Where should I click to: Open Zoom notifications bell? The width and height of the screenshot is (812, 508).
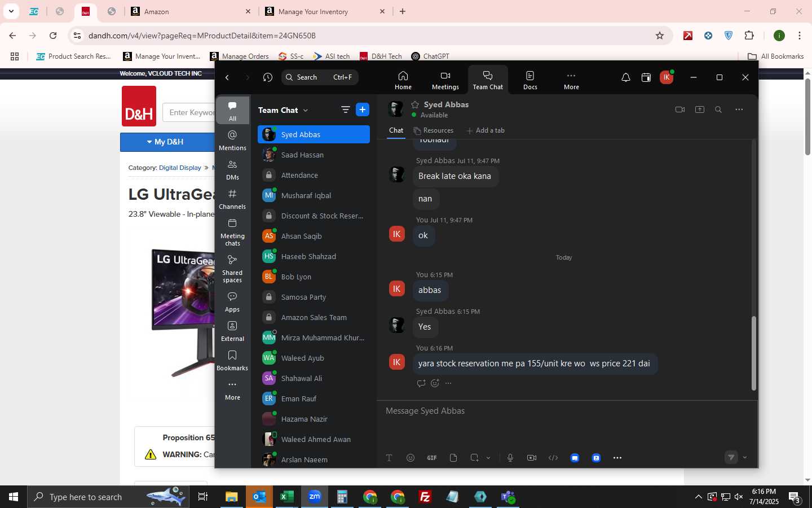click(625, 77)
